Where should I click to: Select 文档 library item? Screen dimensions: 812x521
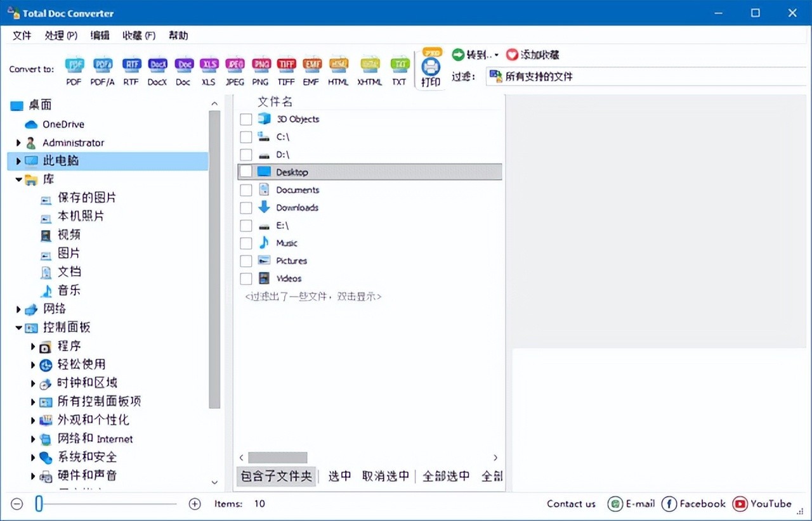tap(69, 272)
